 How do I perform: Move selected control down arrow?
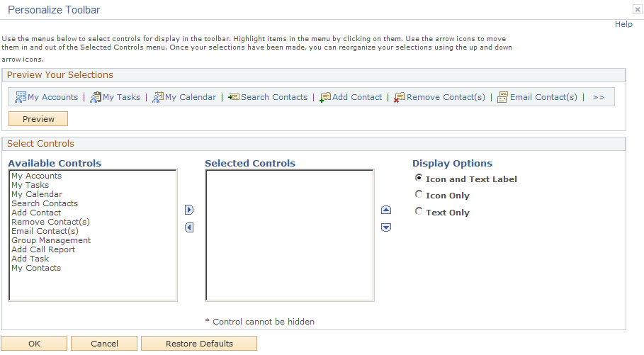386,227
